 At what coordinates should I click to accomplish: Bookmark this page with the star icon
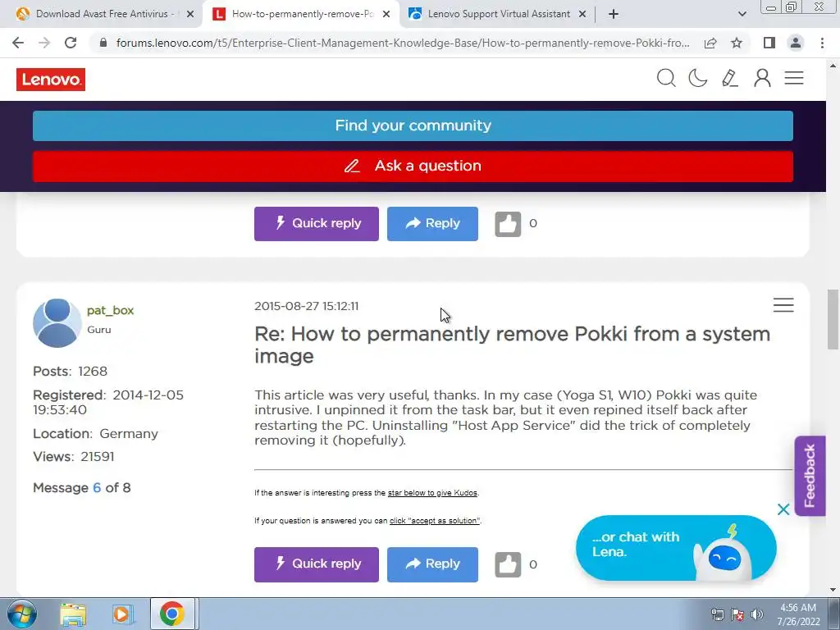737,43
